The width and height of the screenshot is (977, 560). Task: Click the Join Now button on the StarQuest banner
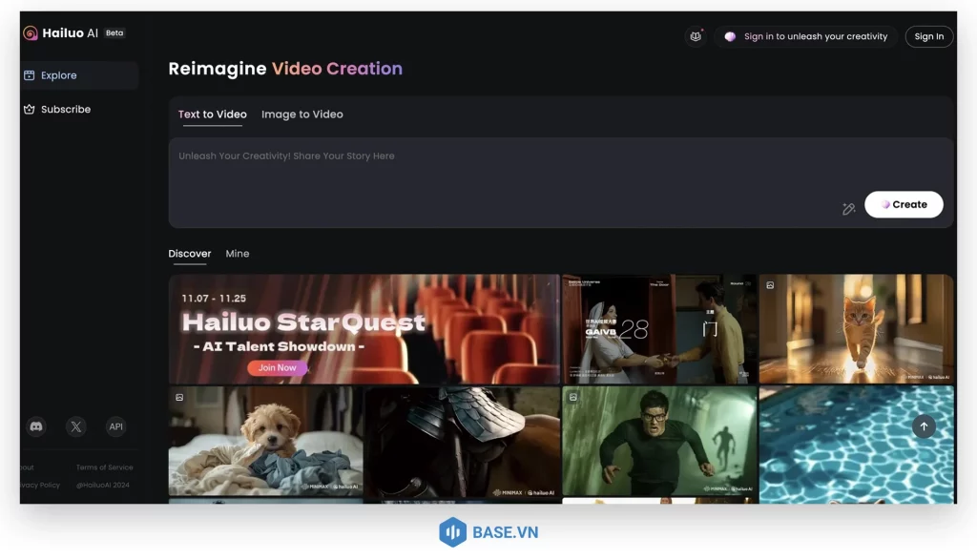coord(278,368)
